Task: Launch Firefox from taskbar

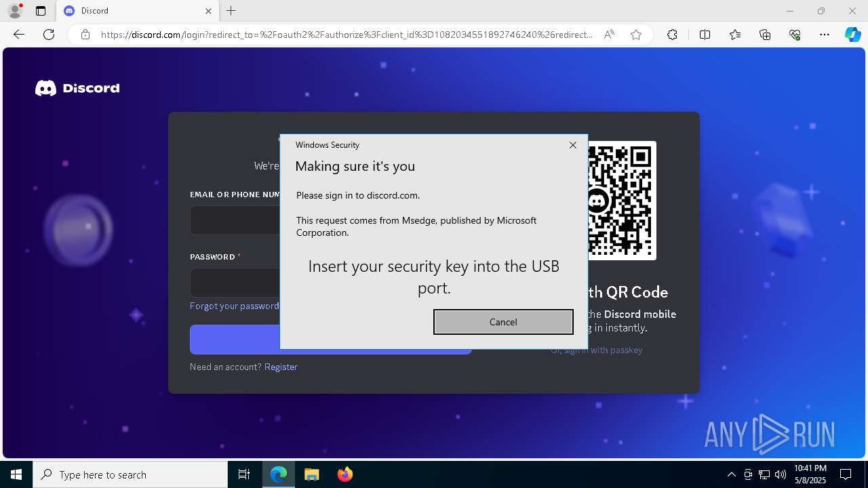Action: point(345,474)
